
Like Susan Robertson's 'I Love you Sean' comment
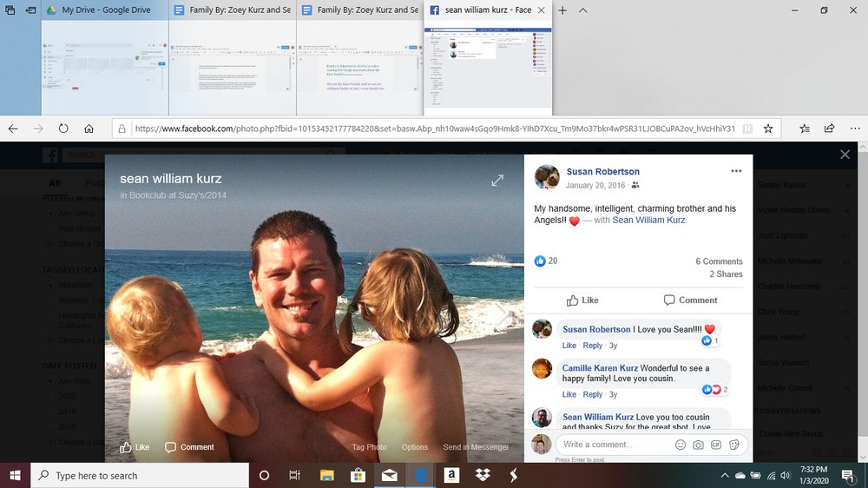click(x=569, y=346)
